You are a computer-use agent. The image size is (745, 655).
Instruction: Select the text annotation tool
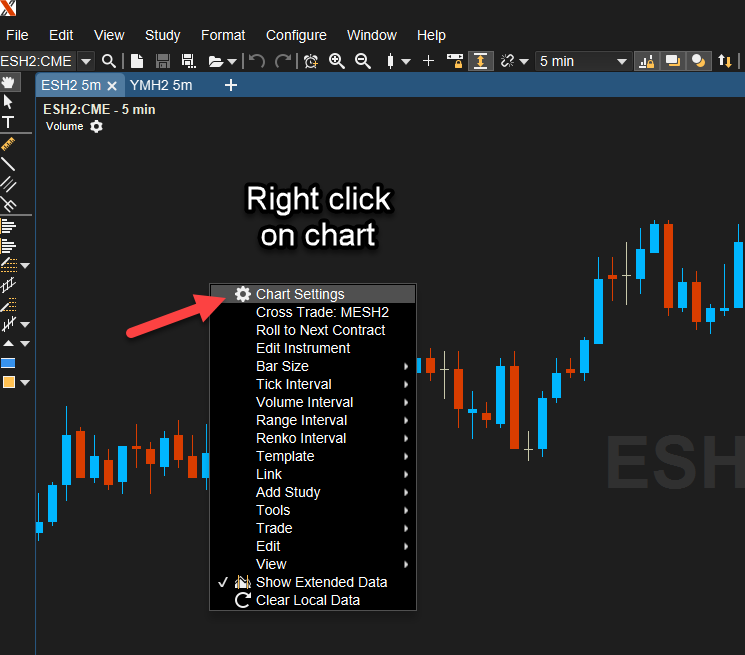pyautogui.click(x=8, y=122)
